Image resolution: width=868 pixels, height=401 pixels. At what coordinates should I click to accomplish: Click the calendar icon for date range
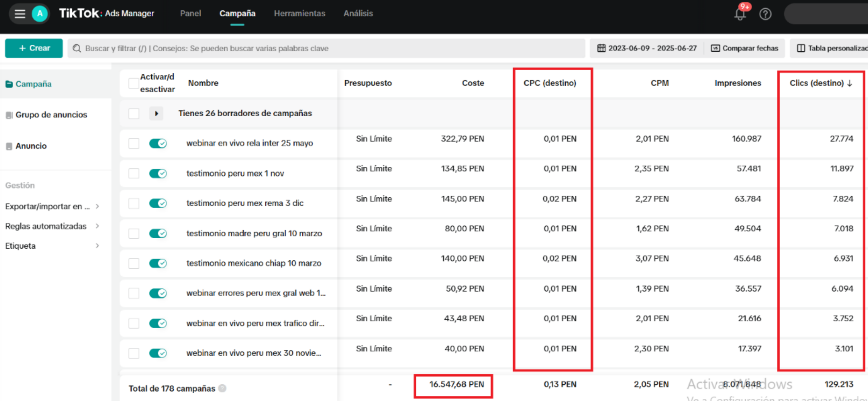[x=601, y=48]
